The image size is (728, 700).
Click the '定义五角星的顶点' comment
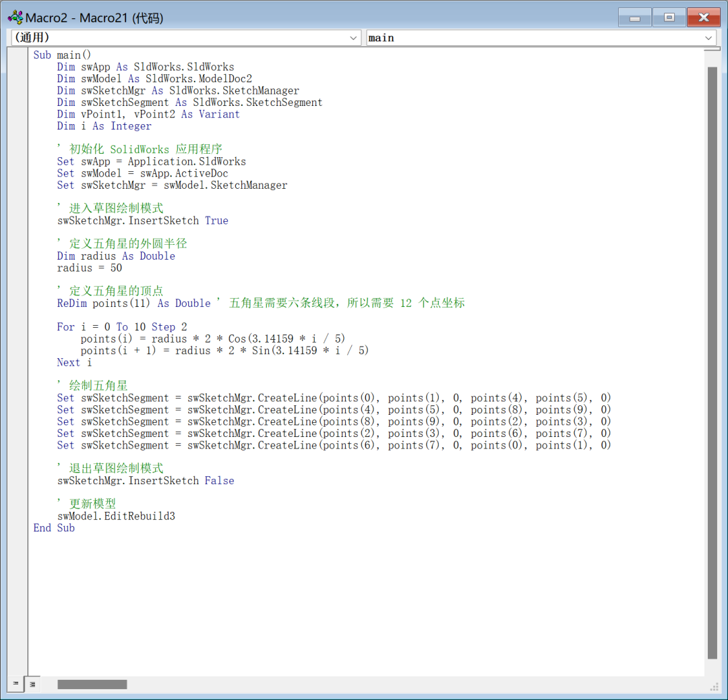(x=110, y=291)
